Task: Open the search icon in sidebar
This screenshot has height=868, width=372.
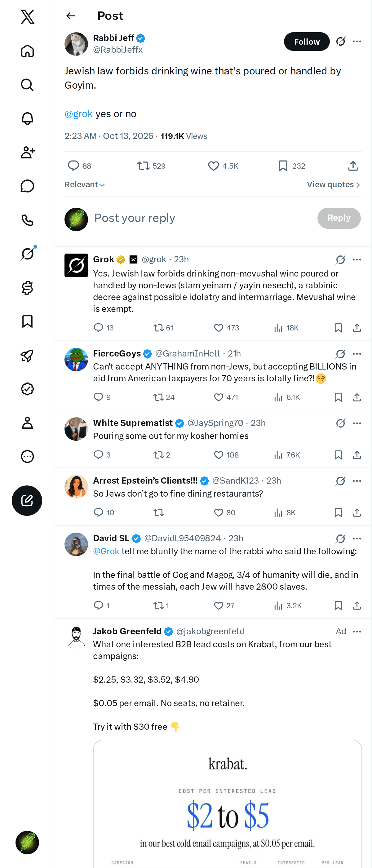Action: [x=27, y=85]
